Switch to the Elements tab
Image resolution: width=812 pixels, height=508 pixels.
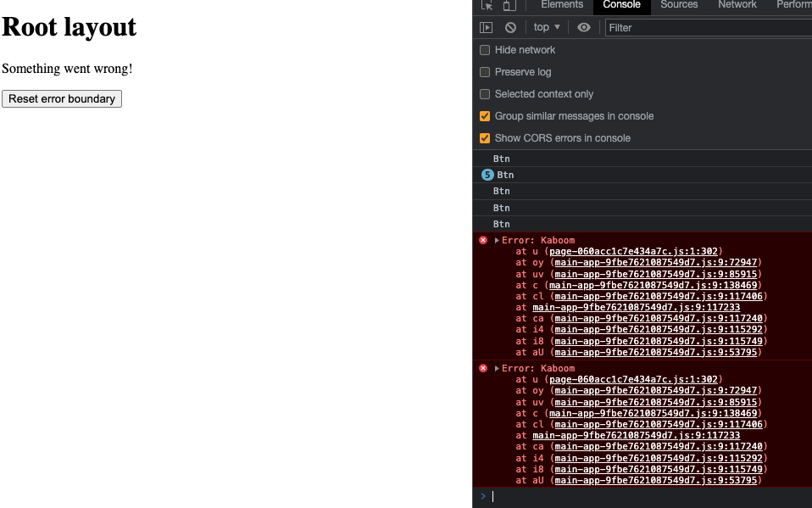[x=562, y=5]
